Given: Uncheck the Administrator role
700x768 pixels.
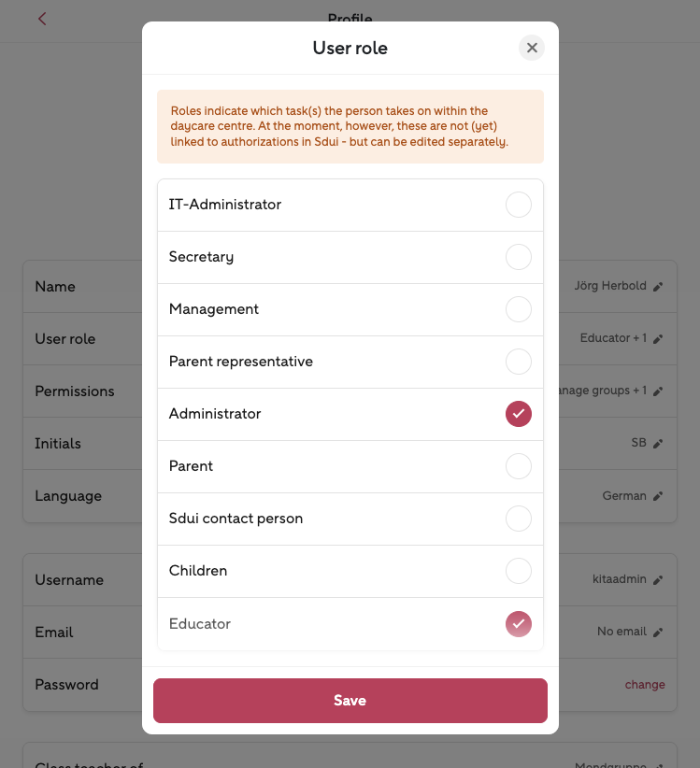Looking at the screenshot, I should coord(518,414).
